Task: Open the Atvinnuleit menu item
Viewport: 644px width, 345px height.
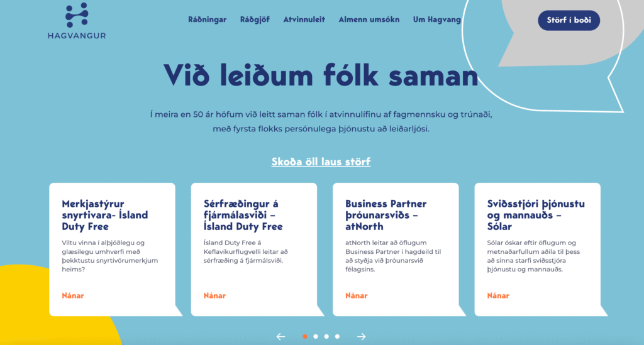Action: pyautogui.click(x=304, y=19)
